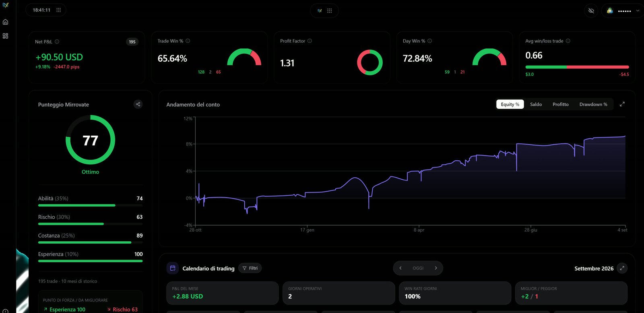This screenshot has width=644, height=313.
Task: Click the Mirrovate logo in the sidebar
Action: click(x=5, y=5)
